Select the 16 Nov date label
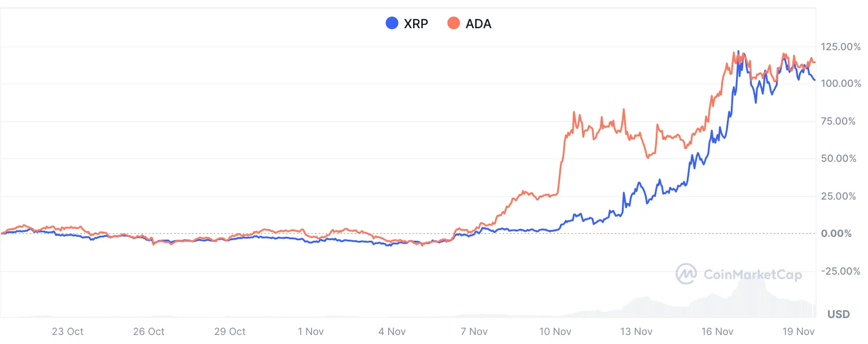The width and height of the screenshot is (868, 344). point(716,332)
